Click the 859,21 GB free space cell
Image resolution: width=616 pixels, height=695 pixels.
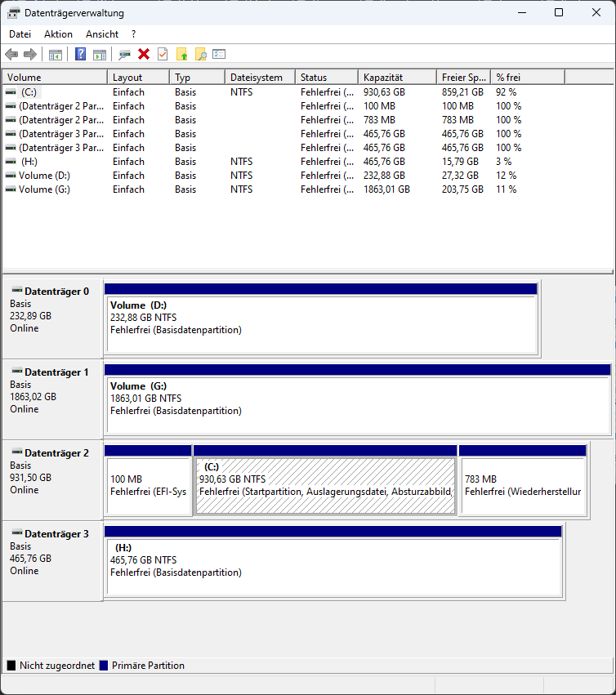tap(462, 92)
